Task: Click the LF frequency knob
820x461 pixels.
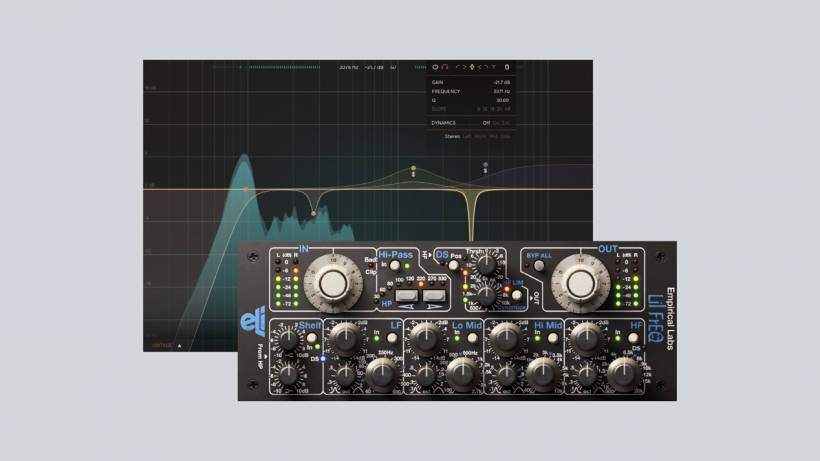Action: pos(383,375)
